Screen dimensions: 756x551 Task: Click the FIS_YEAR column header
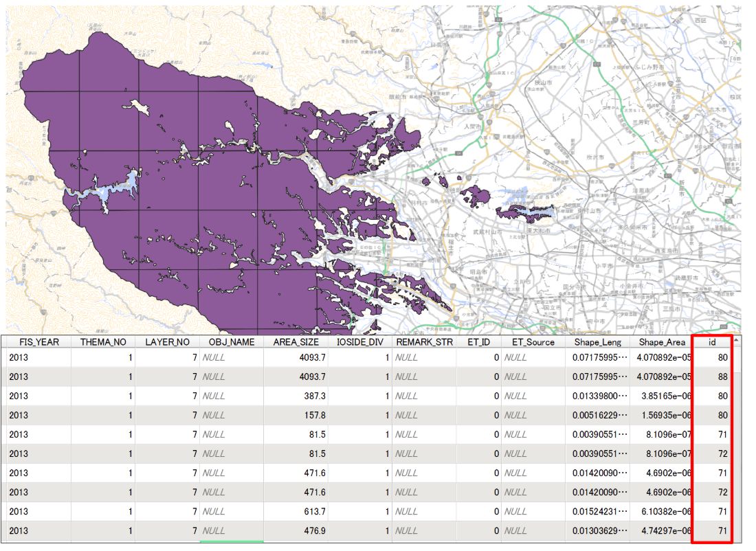pyautogui.click(x=39, y=341)
